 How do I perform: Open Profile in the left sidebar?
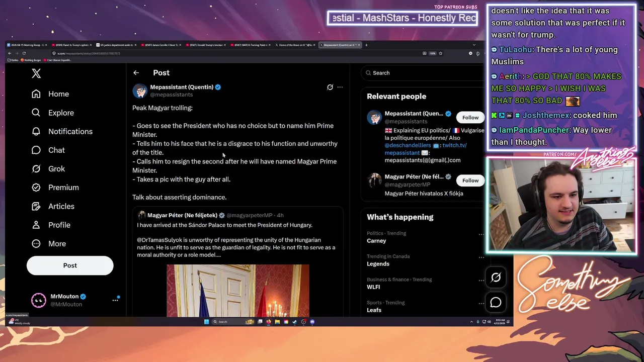(51, 225)
